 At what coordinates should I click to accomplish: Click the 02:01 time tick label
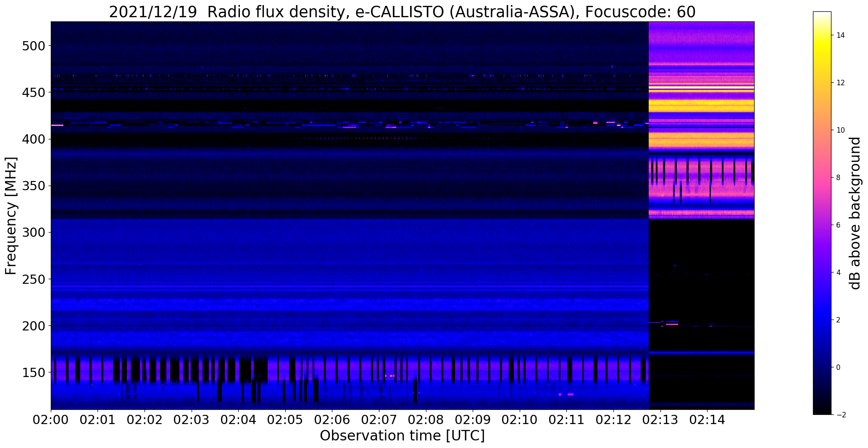point(98,420)
